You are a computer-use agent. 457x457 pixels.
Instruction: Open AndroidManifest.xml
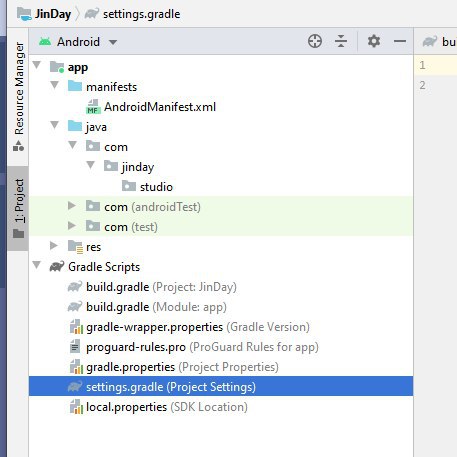point(160,107)
